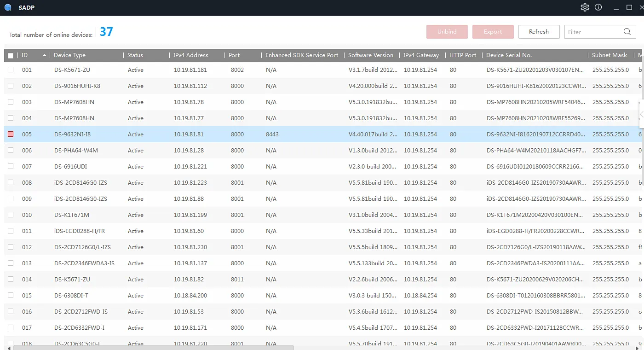
Task: Check the box for device 012
Action: [x=11, y=247]
